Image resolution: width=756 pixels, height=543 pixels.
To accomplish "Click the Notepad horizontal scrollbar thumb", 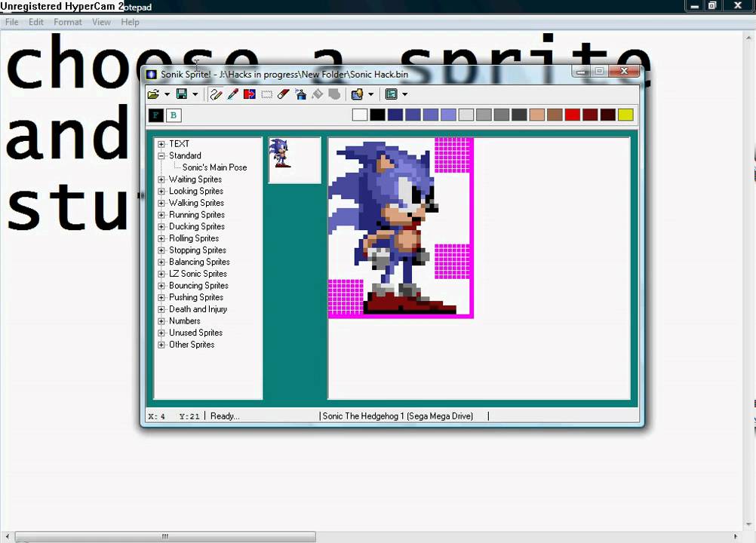I will tap(165, 536).
